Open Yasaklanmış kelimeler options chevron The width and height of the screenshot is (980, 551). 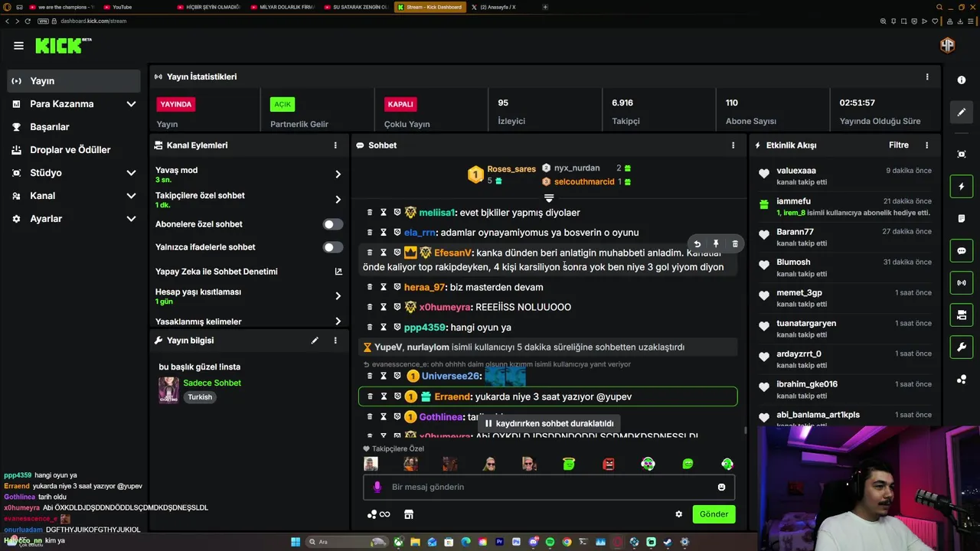coord(338,321)
